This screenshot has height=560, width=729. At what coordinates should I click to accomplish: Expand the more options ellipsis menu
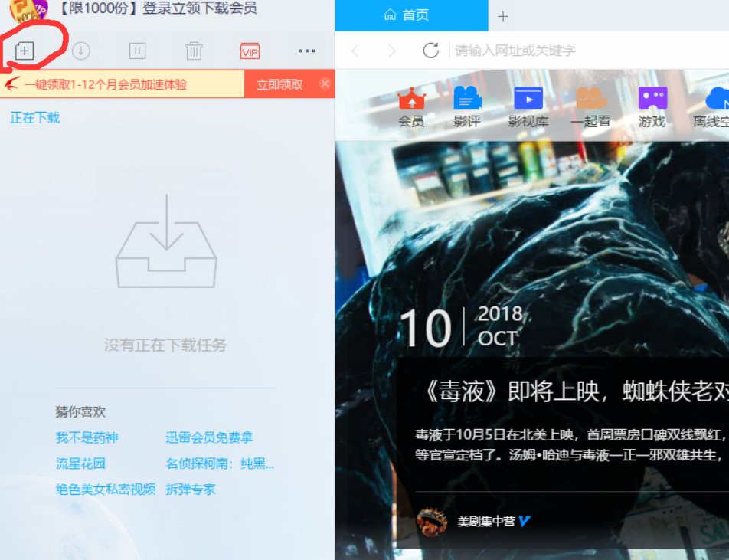(x=306, y=51)
